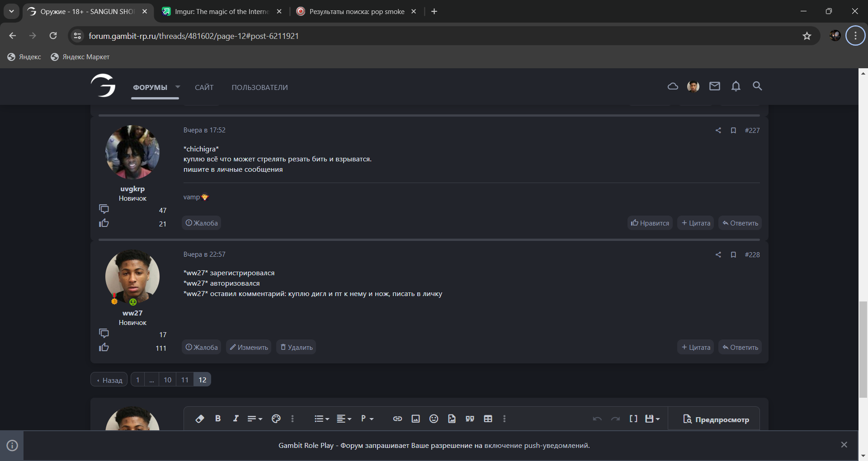
Task: Go to page 11 of the thread
Action: point(184,380)
